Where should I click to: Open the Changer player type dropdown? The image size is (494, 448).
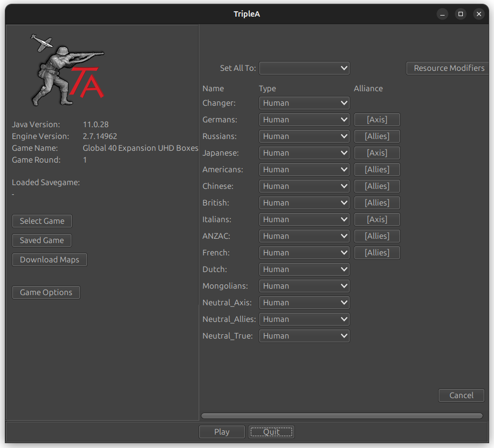tap(304, 103)
